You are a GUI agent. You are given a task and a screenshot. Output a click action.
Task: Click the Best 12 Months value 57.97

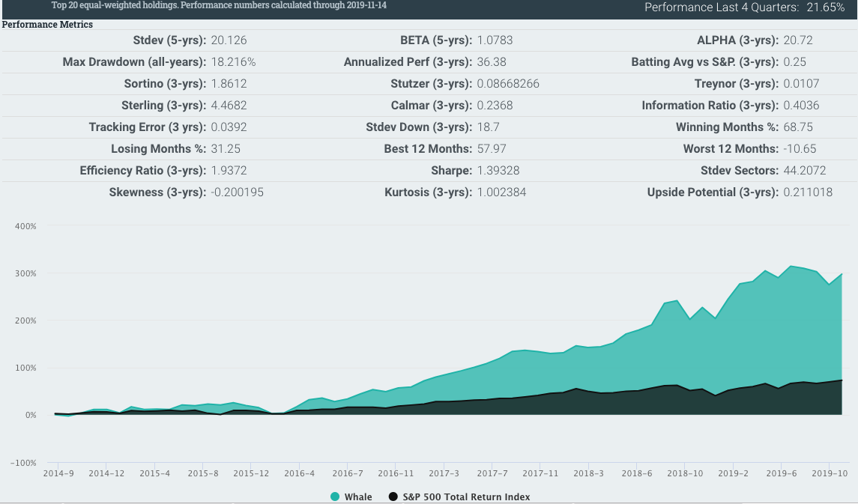tap(492, 149)
